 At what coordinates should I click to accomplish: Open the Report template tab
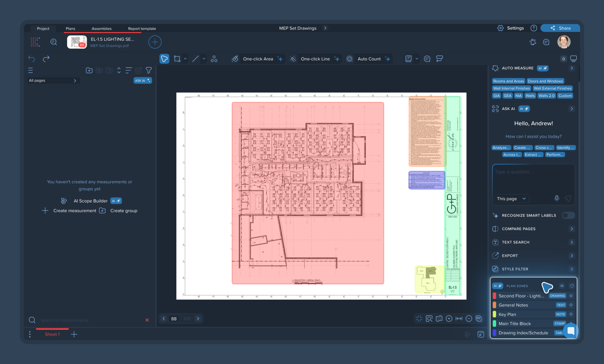point(142,29)
